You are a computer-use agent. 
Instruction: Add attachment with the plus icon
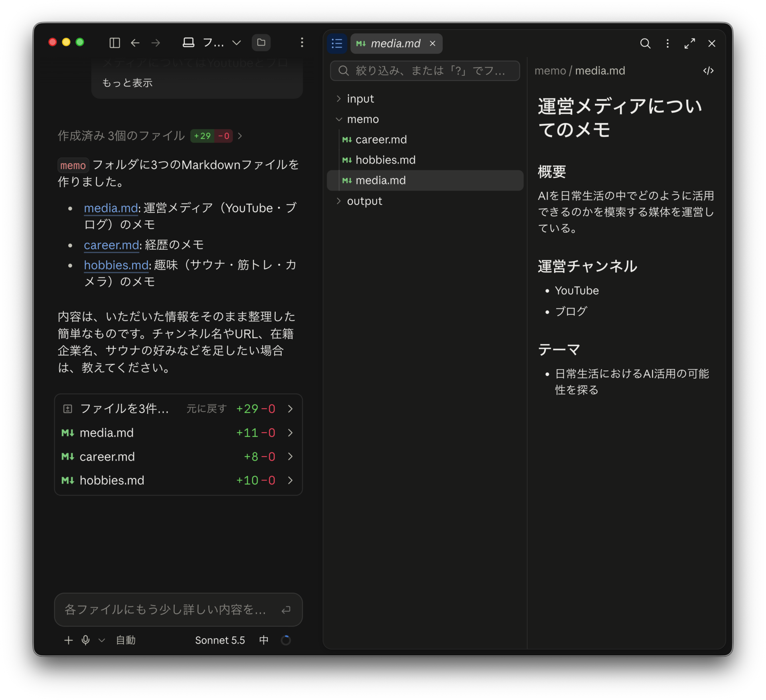(x=68, y=640)
